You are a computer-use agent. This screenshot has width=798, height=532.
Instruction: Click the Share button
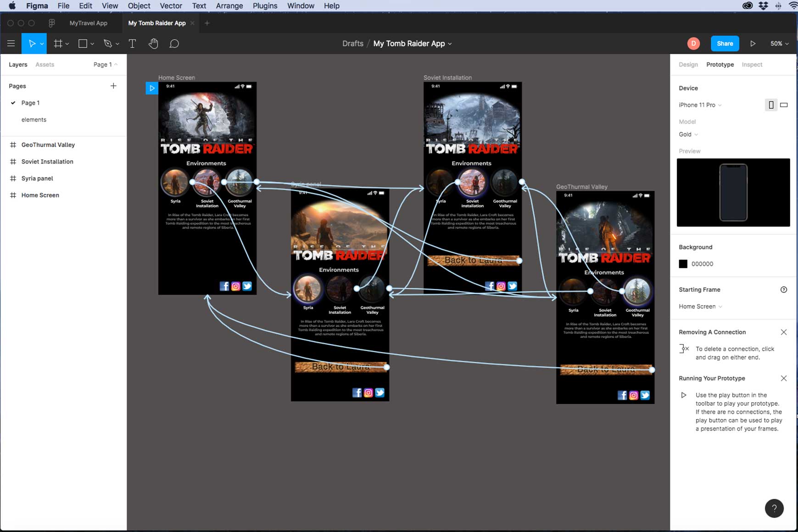725,44
